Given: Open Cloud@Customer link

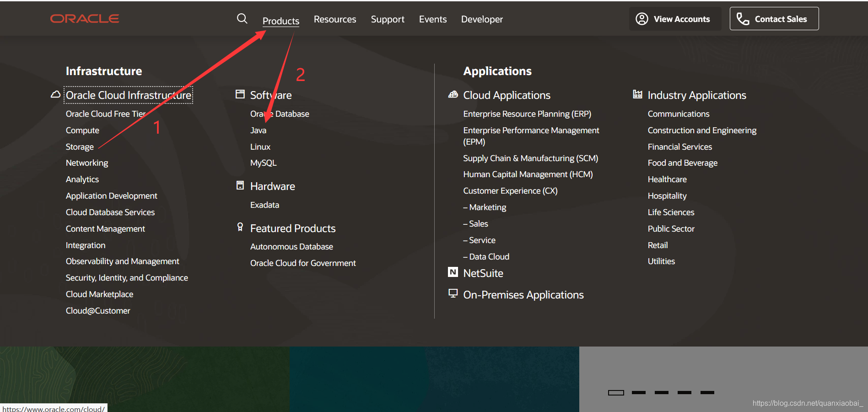Looking at the screenshot, I should pos(98,311).
